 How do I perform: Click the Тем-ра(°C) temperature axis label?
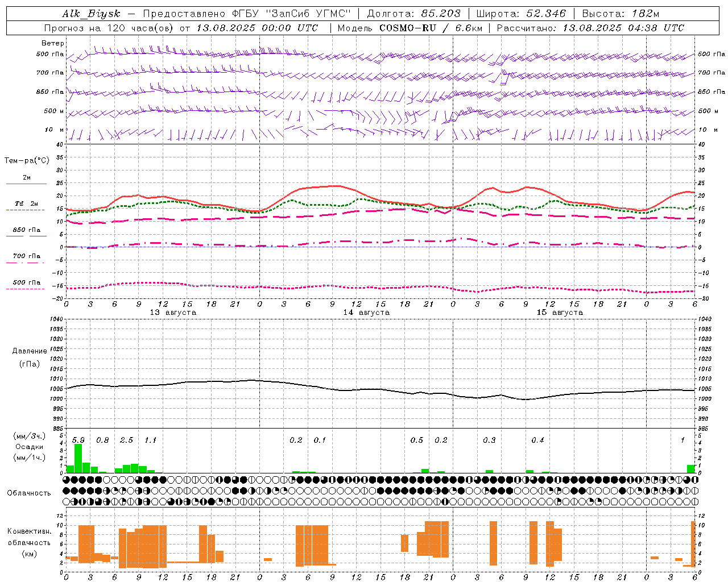click(27, 161)
